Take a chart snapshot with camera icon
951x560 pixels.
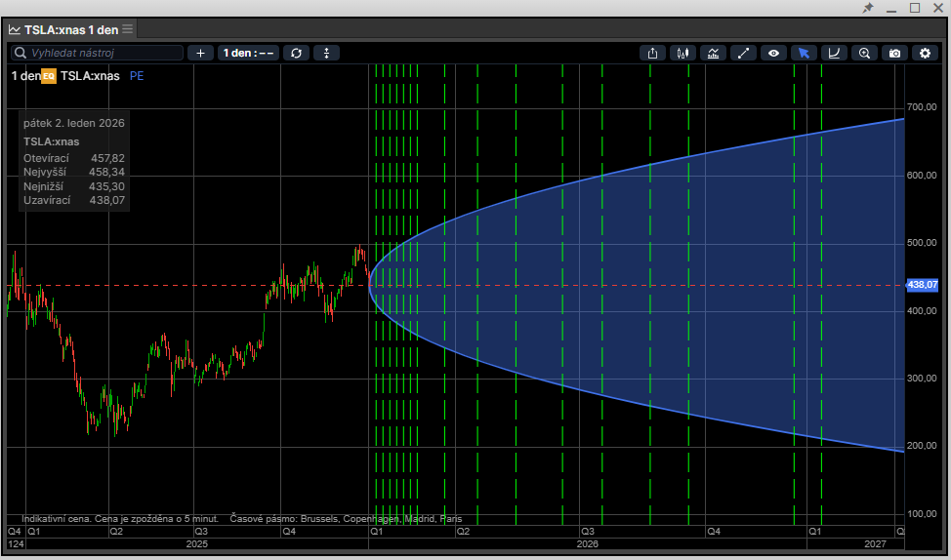[894, 53]
